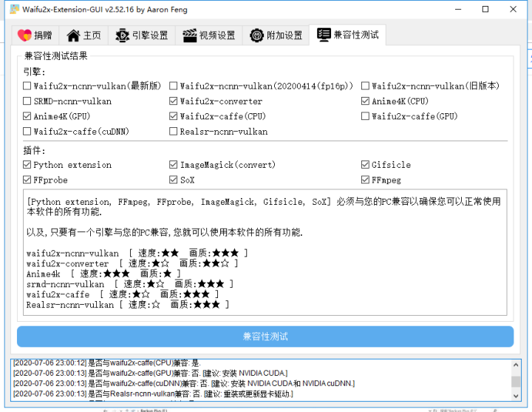The height and width of the screenshot is (412, 532).
Task: Click the Waifu2x app icon in the title bar
Action: point(14,9)
